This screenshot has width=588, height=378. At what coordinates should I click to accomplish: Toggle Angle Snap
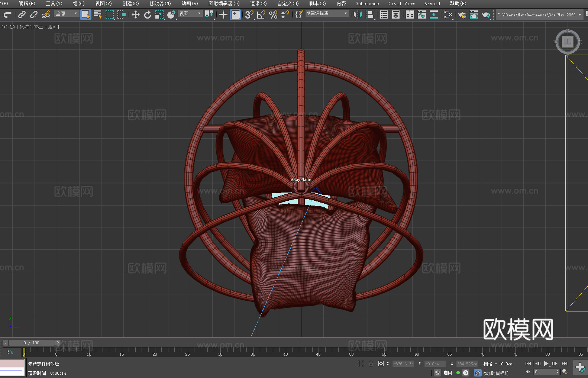[261, 14]
